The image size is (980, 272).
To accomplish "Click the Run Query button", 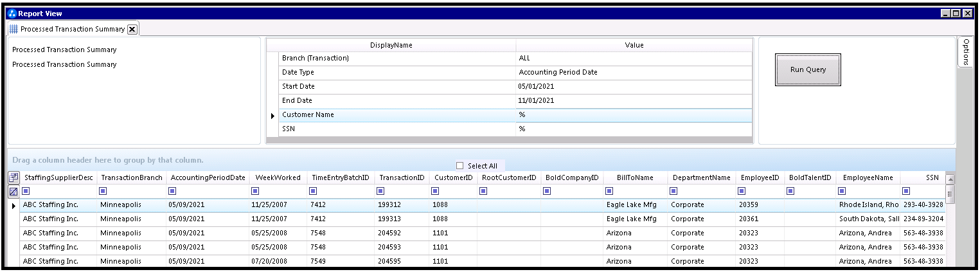I will (x=808, y=69).
